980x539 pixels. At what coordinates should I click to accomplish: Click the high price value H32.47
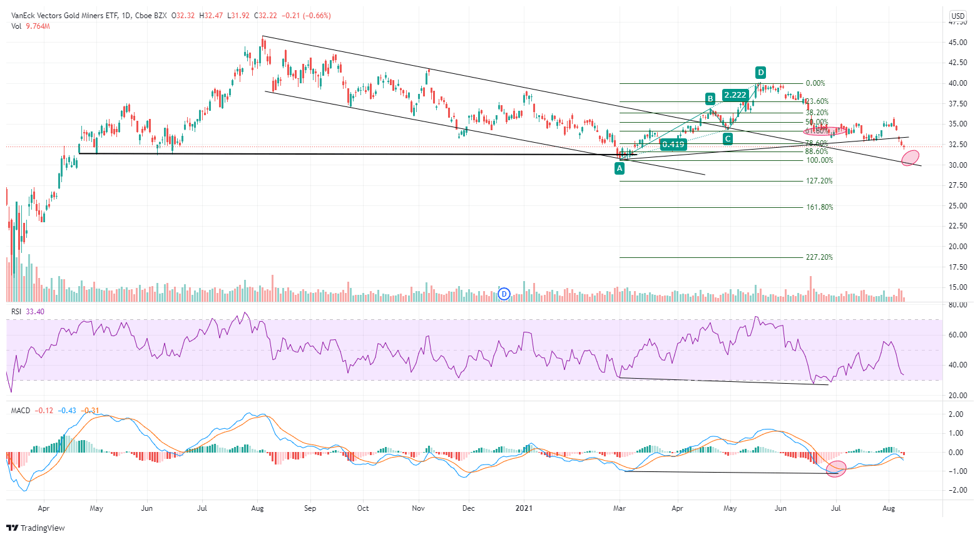coord(211,16)
